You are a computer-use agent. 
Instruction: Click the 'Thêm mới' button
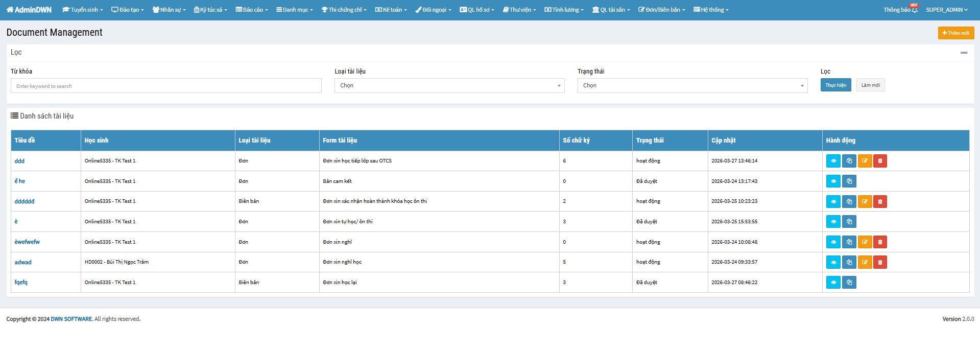click(955, 33)
